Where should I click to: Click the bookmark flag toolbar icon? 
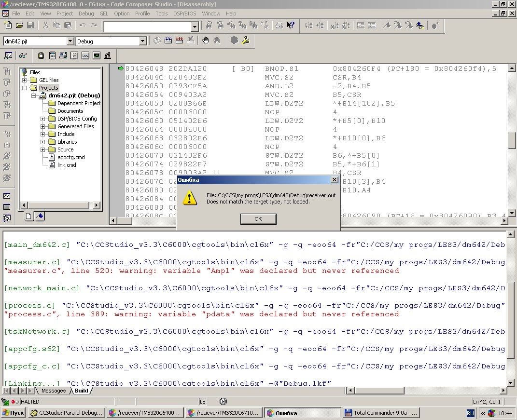[387, 26]
